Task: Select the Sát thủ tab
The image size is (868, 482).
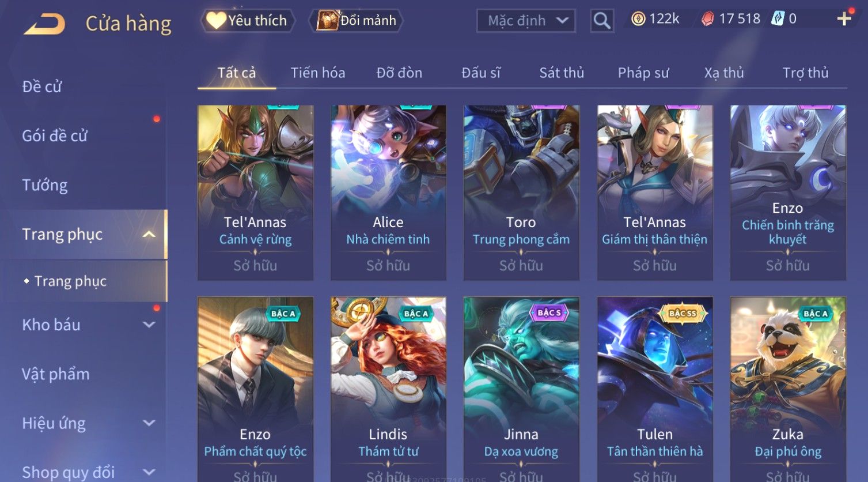Action: point(562,73)
